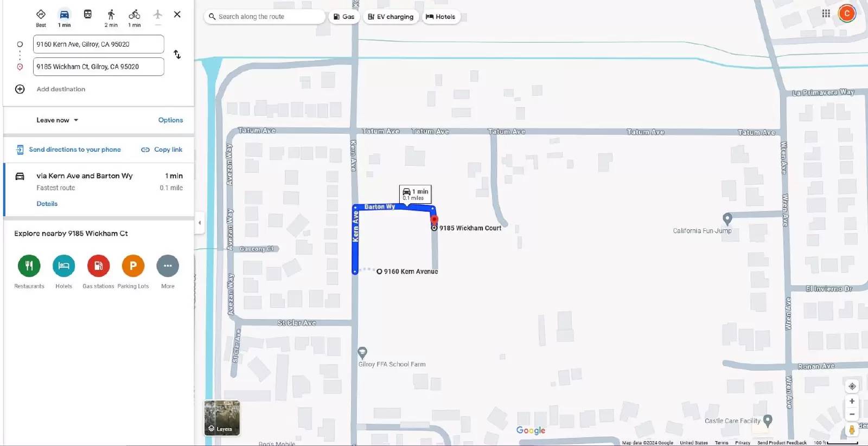Filter by Gas along the route
Viewport: 868px width, 446px height.
point(344,17)
